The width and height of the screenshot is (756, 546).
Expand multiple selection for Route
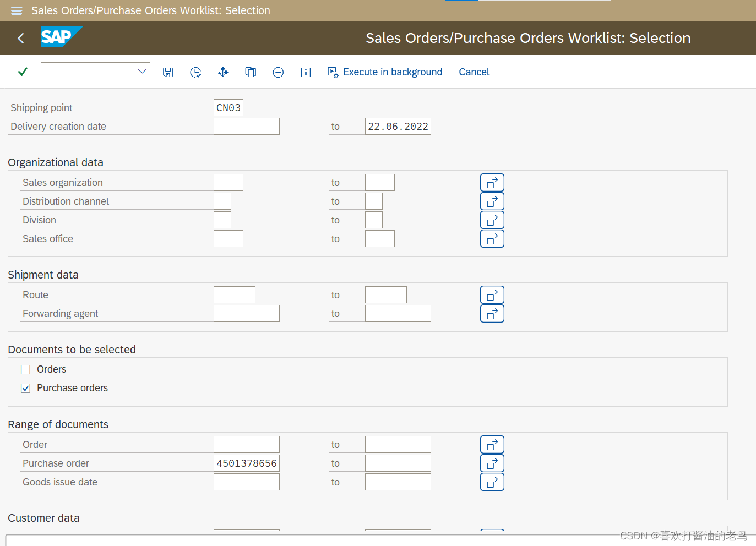click(492, 294)
